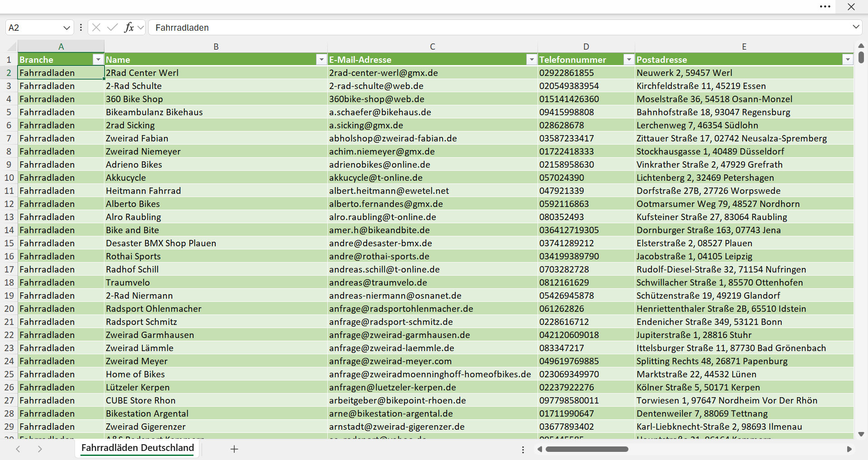Click the cancel X icon in formula bar
Image resolution: width=868 pixels, height=460 pixels.
pyautogui.click(x=96, y=28)
